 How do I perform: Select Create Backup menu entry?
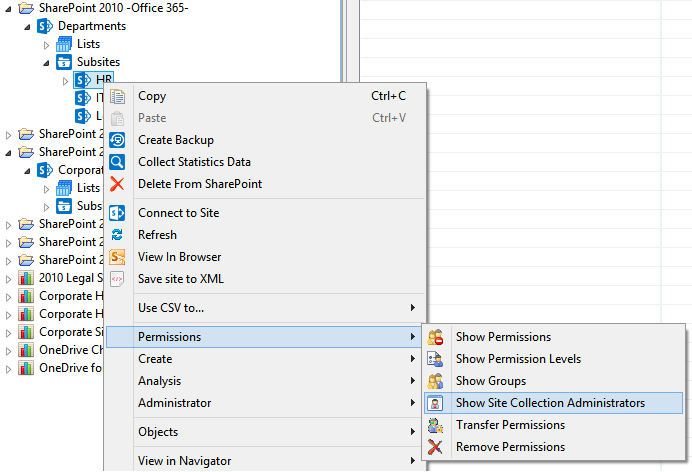point(265,140)
